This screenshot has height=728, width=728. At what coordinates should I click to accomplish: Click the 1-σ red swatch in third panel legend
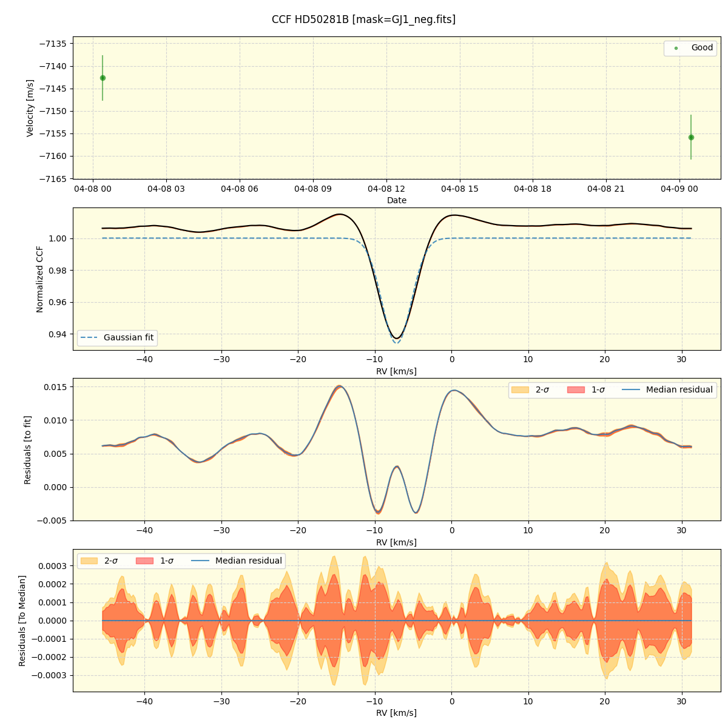tap(576, 389)
